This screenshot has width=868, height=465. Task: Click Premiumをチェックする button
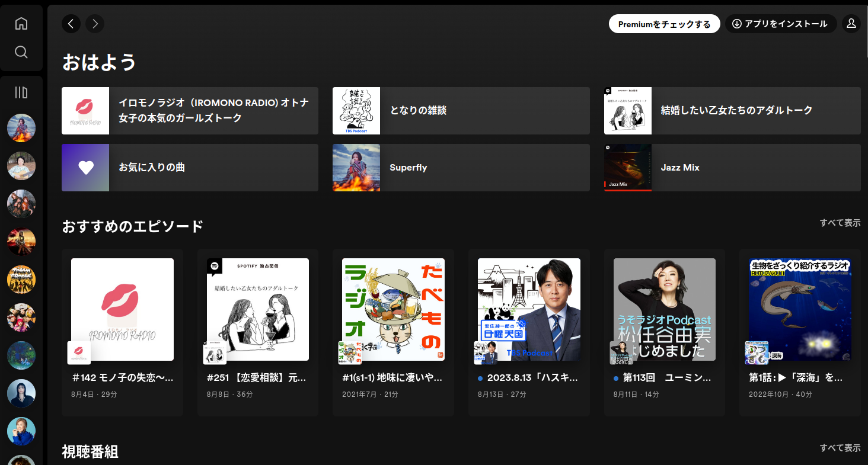click(664, 24)
